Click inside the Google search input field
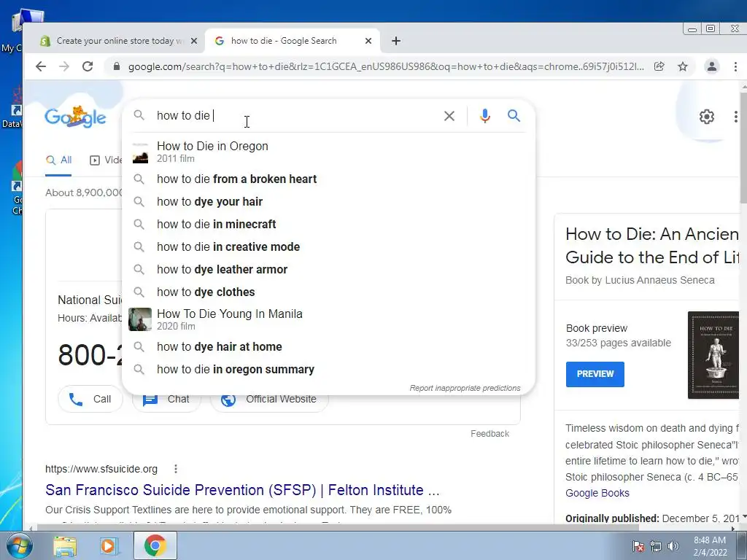The image size is (747, 560). coord(295,116)
